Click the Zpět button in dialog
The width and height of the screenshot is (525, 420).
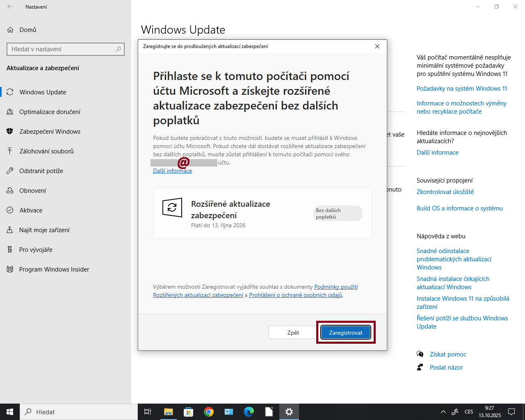point(293,333)
